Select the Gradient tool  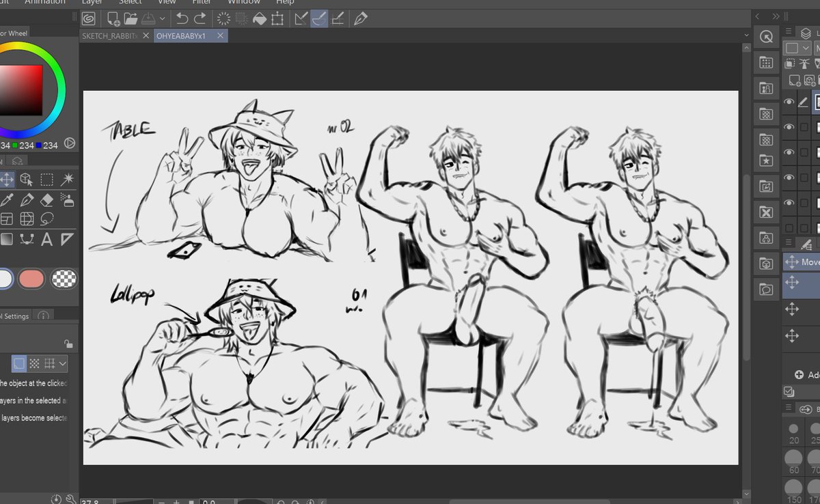pyautogui.click(x=7, y=239)
